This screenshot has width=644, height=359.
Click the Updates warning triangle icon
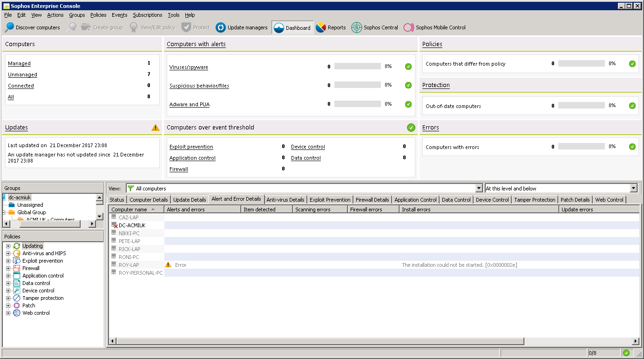[156, 128]
